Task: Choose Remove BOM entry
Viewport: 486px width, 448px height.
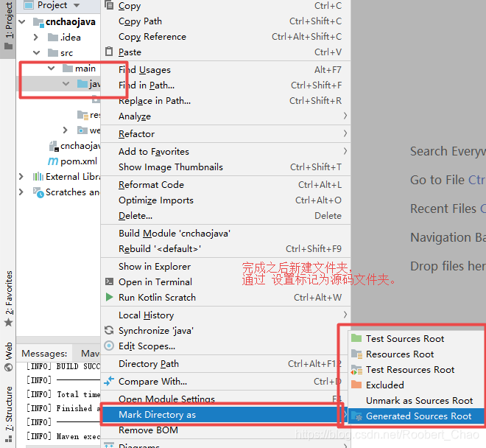Action: (x=225, y=430)
